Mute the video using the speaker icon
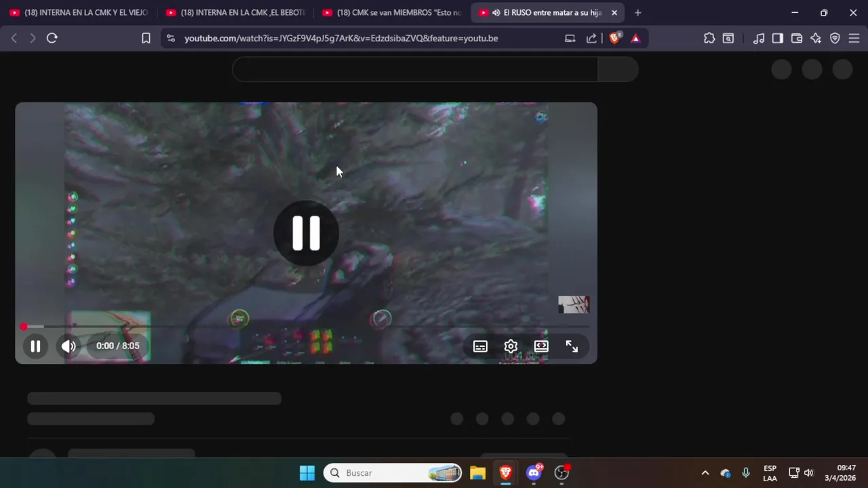868x488 pixels. 68,346
